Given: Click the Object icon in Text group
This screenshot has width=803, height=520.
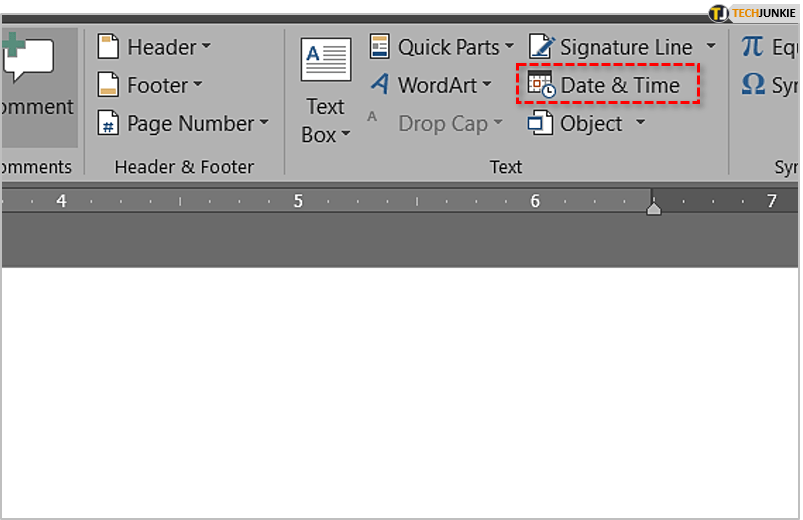Looking at the screenshot, I should click(x=541, y=124).
